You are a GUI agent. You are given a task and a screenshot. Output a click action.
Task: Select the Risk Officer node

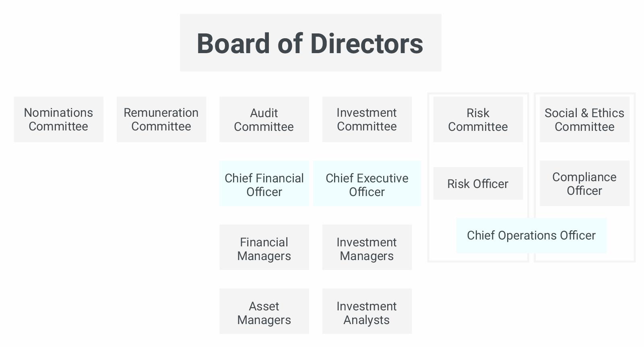coord(478,184)
